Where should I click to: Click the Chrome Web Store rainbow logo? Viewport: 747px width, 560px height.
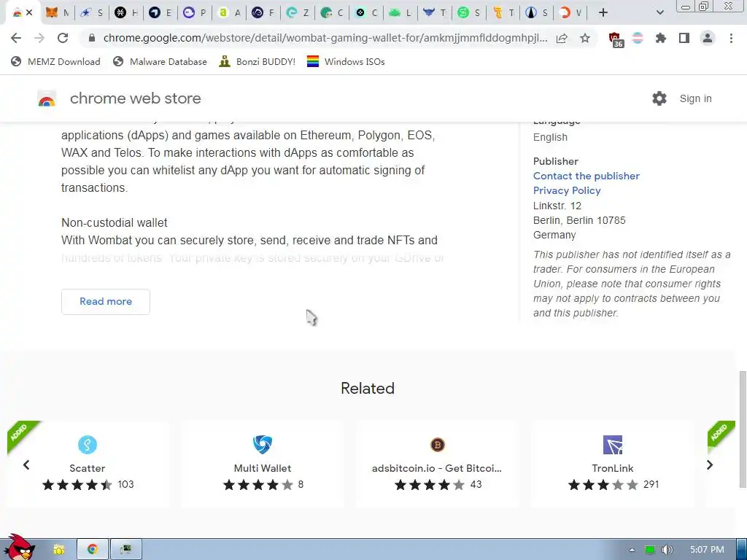(x=47, y=98)
